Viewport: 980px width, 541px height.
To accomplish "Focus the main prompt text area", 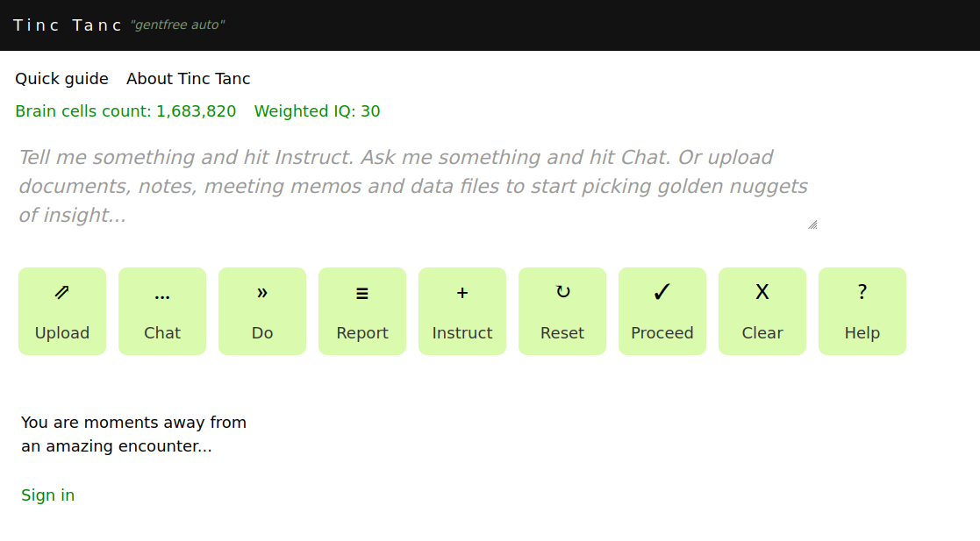I will coord(412,186).
